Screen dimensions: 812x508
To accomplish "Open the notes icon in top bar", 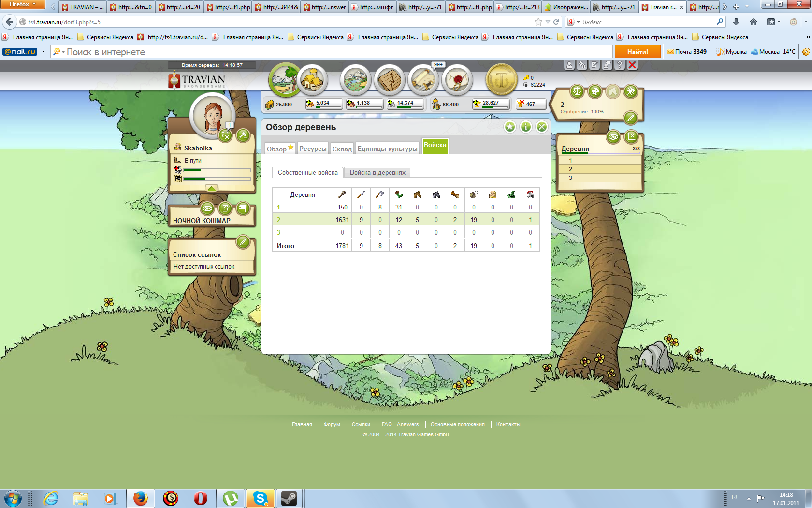I will [x=594, y=65].
